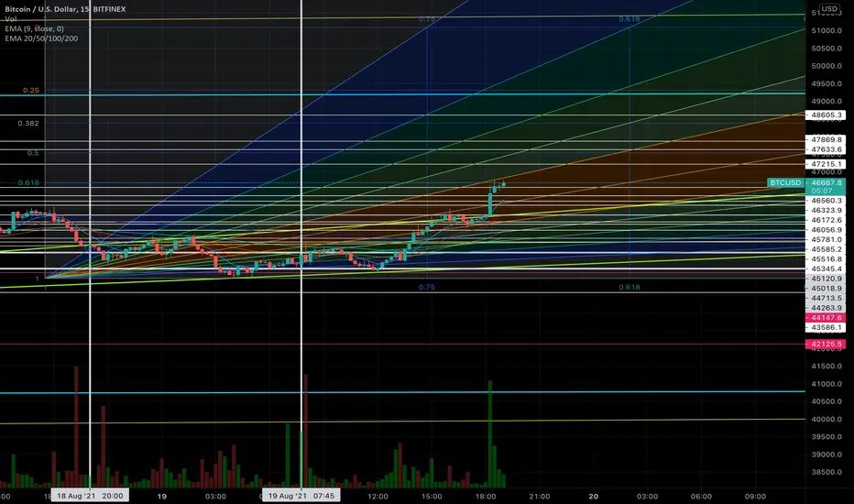
Task: Select the white horizontal line at 43586.1
Action: tap(402, 292)
